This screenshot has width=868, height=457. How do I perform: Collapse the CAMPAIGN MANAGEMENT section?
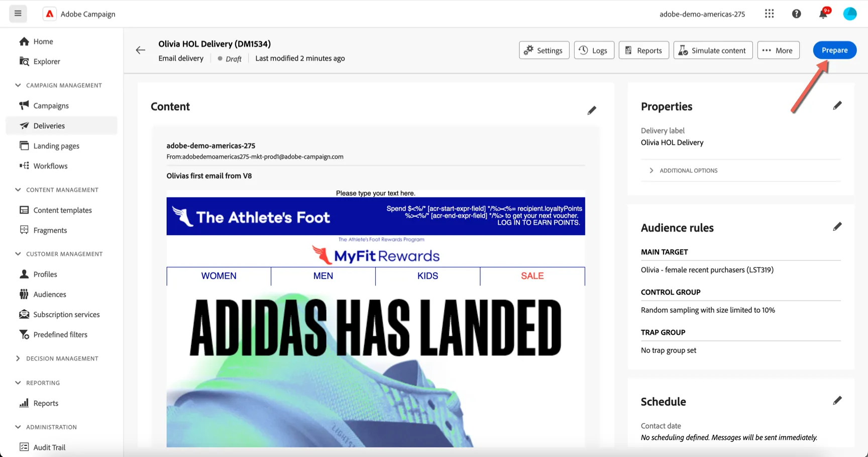point(59,85)
